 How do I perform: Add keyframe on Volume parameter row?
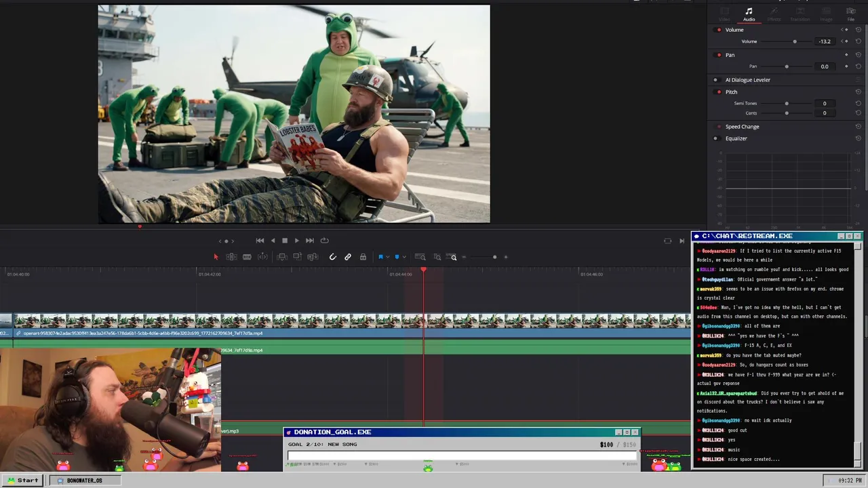click(x=846, y=41)
